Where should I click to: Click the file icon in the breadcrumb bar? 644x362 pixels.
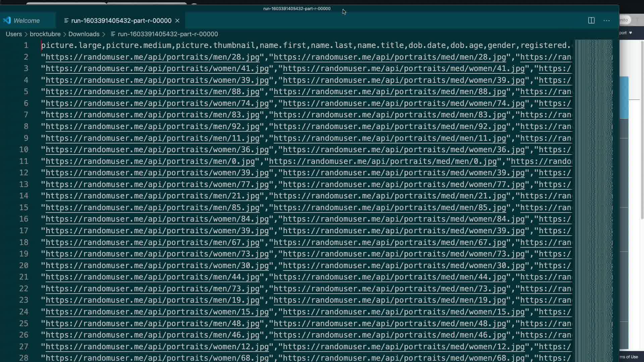113,34
